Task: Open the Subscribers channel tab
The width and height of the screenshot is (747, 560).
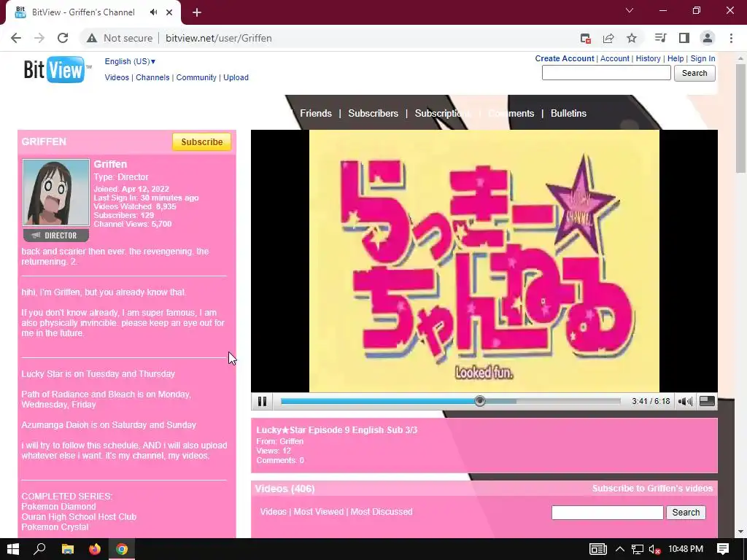Action: click(x=373, y=113)
